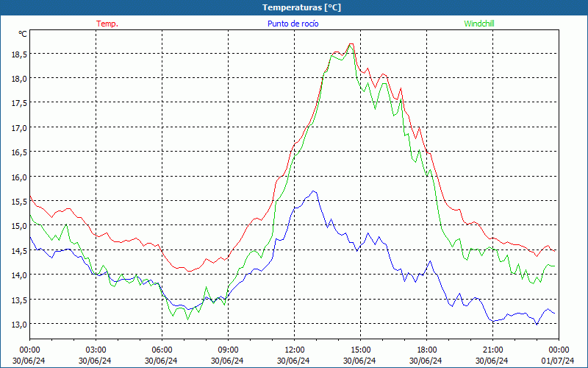Click the 14,5 y-axis value
This screenshot has width=588, height=368.
pos(19,251)
